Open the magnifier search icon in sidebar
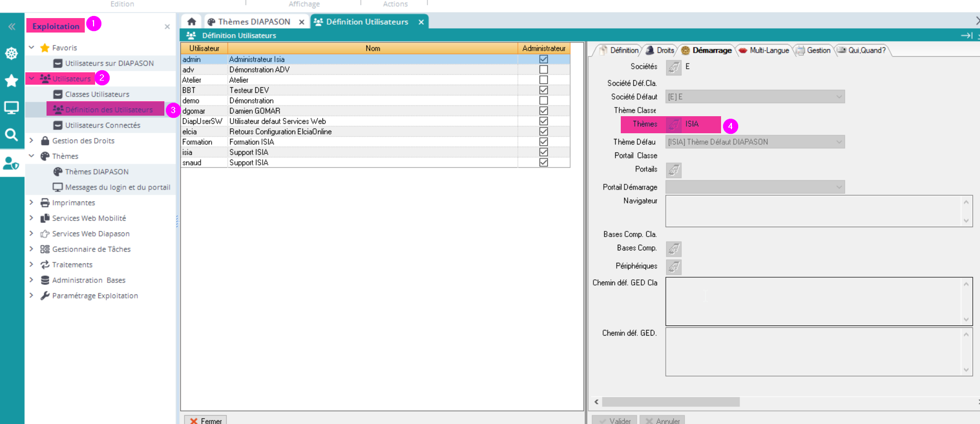 (x=11, y=135)
